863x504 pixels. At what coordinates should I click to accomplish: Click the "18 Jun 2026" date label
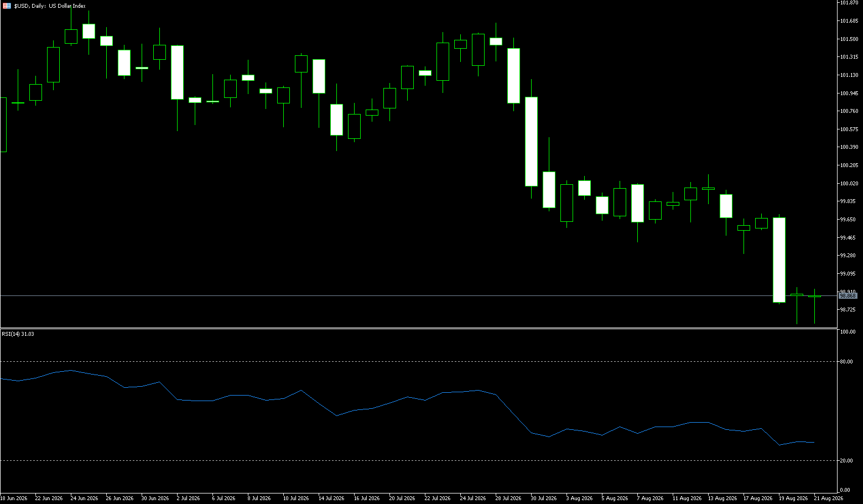tap(14, 498)
